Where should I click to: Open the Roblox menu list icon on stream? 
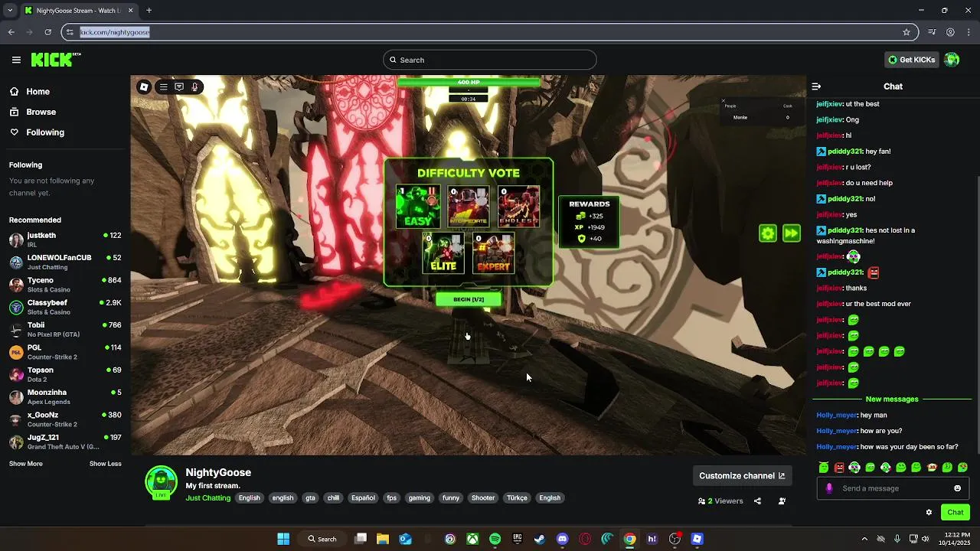click(163, 87)
